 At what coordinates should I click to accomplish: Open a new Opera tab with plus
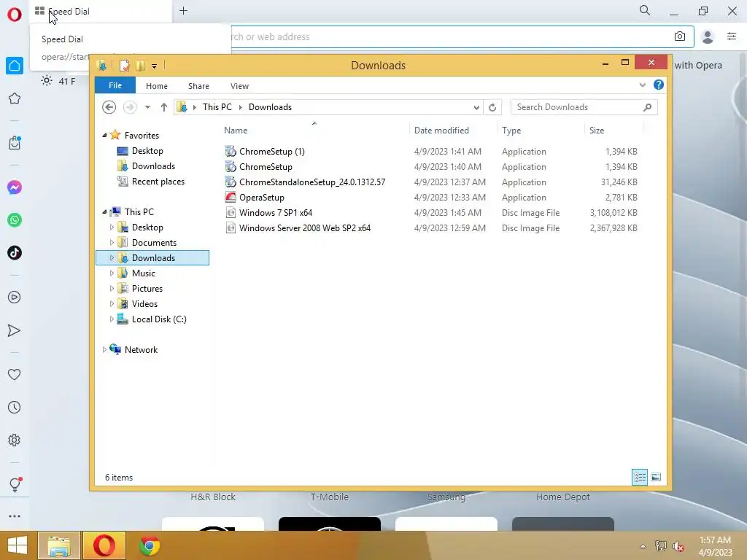click(183, 11)
